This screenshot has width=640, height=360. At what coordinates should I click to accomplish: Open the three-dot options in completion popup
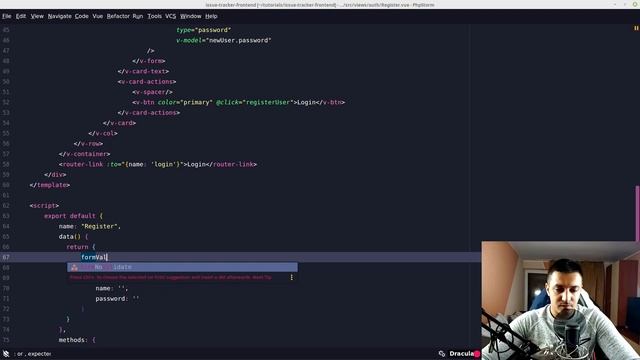pyautogui.click(x=291, y=278)
